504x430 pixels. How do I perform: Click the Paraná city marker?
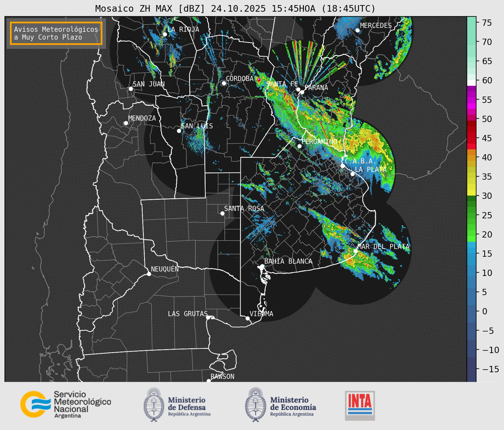coord(302,92)
